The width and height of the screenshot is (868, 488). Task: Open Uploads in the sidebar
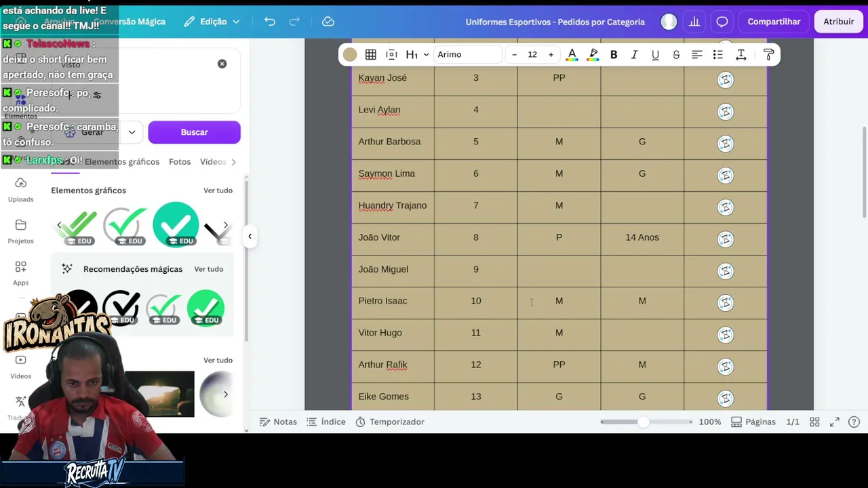click(x=20, y=190)
